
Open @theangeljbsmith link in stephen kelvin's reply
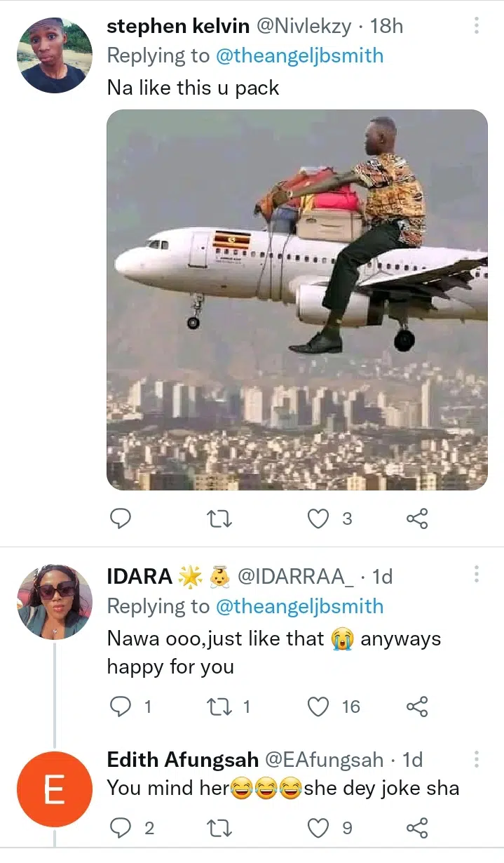[x=299, y=56]
